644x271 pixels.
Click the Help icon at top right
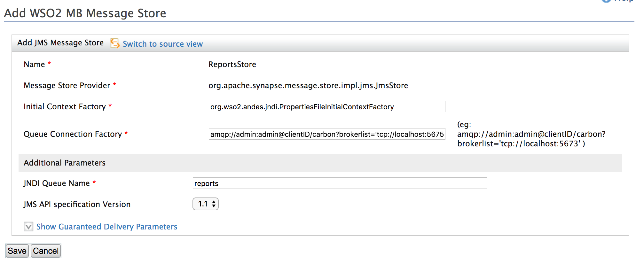pyautogui.click(x=606, y=1)
